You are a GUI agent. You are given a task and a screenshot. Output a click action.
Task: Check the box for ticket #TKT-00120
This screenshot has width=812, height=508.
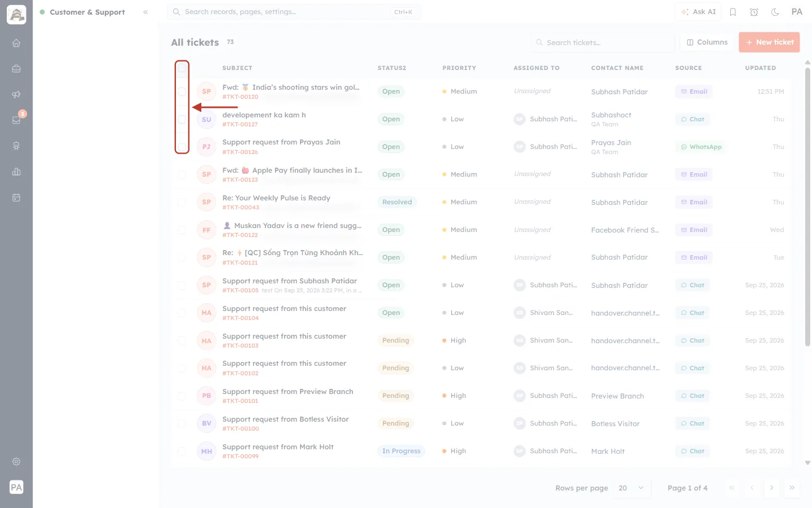[x=182, y=91]
